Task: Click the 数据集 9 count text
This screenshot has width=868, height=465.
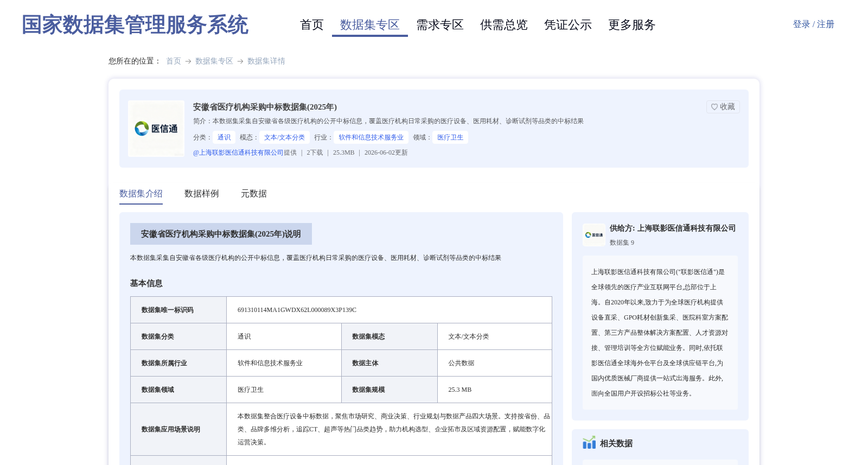Action: 622,243
